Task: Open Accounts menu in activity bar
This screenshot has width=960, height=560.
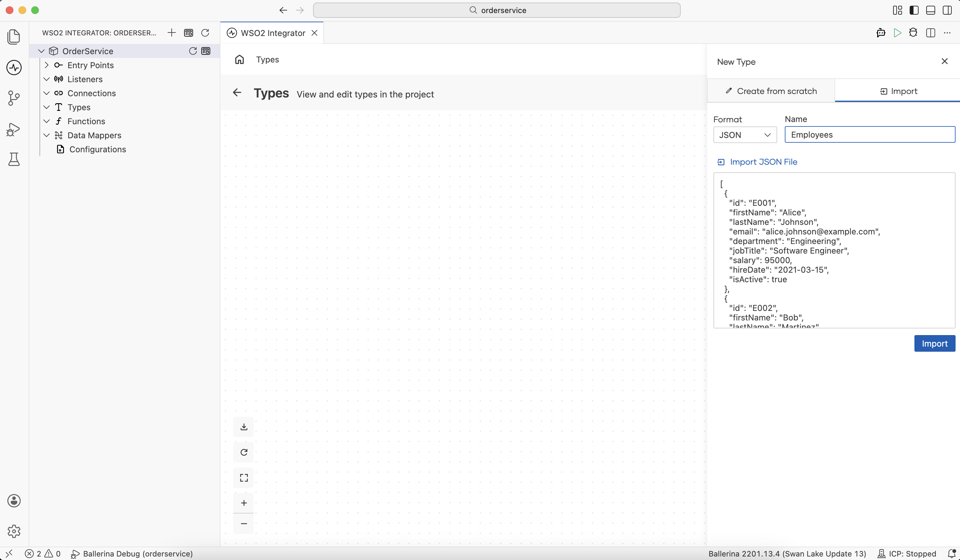Action: [14, 500]
